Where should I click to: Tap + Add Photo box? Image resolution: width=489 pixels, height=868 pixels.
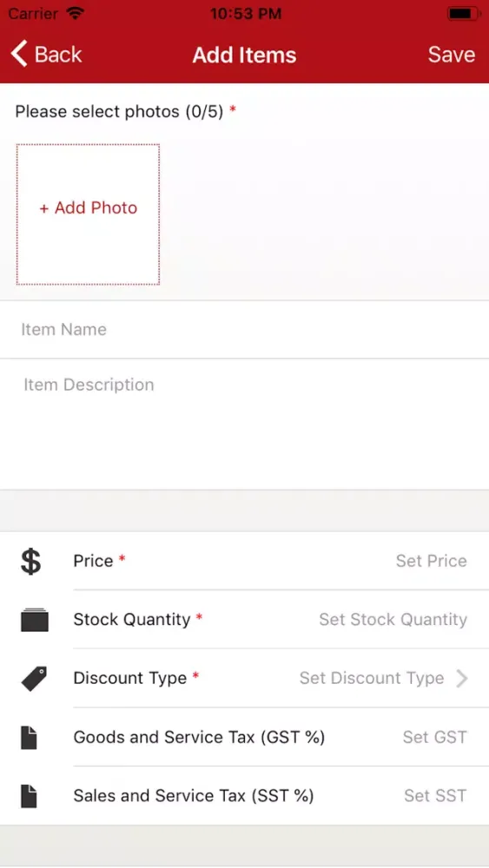[x=88, y=214]
